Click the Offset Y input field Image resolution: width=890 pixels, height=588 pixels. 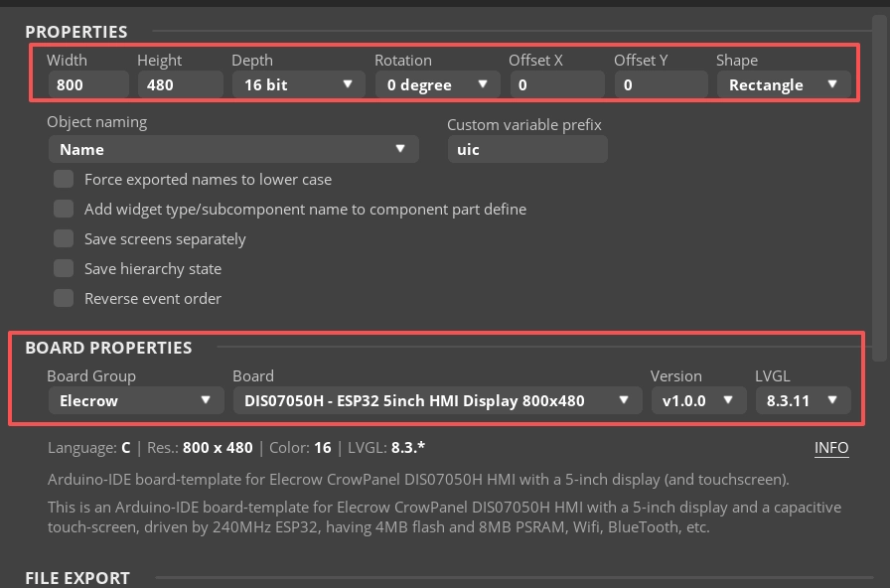tap(662, 84)
